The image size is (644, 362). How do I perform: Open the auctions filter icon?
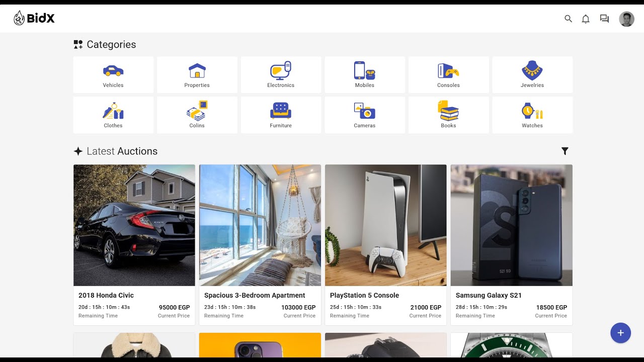point(565,151)
